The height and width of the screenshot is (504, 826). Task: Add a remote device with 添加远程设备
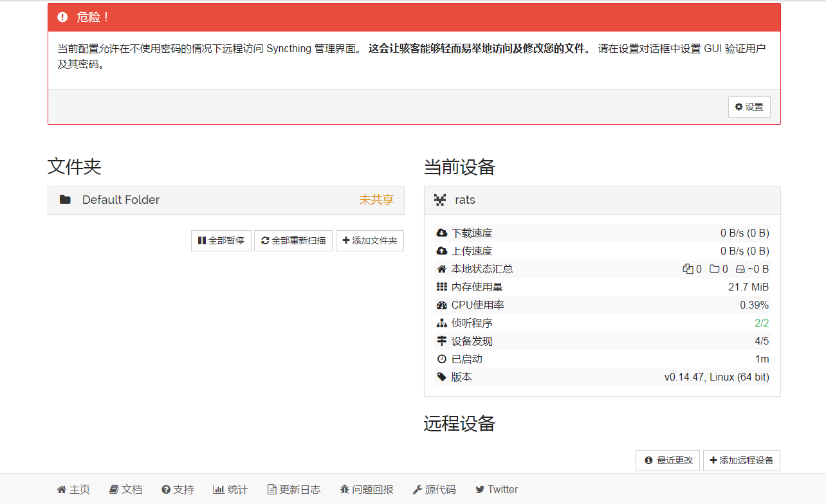[x=742, y=460]
